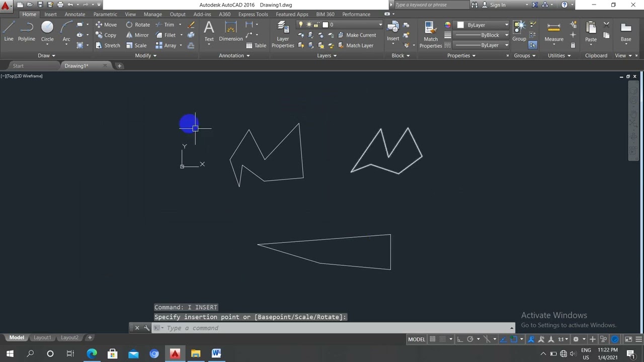Toggle hardware acceleration in status bar

tap(615, 339)
